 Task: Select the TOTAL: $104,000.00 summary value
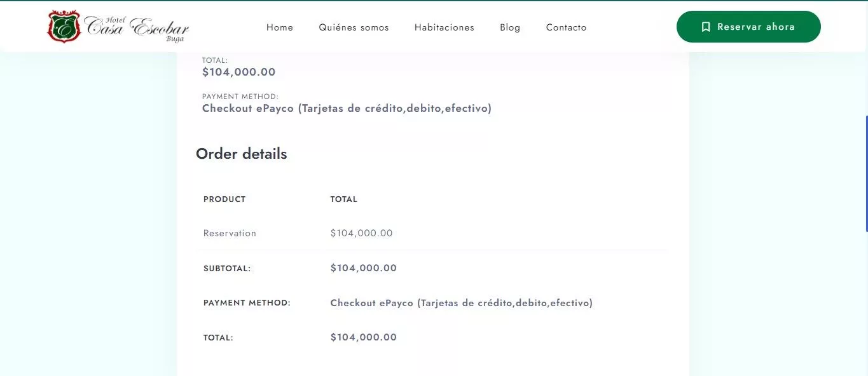(363, 337)
